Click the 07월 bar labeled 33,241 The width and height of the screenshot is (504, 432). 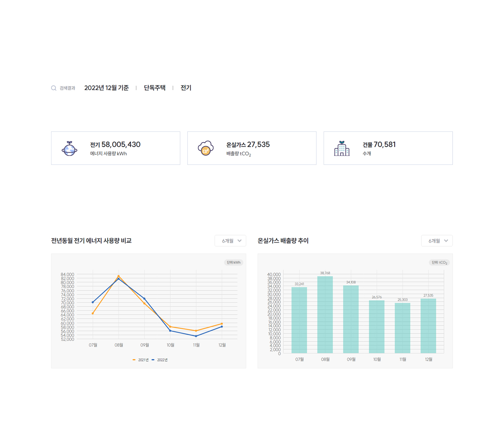click(x=299, y=320)
